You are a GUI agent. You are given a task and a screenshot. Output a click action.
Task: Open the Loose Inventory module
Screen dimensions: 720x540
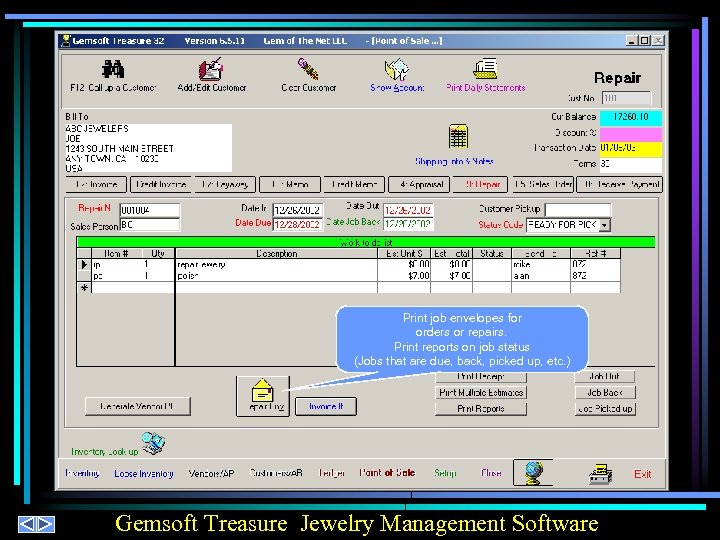[x=144, y=473]
